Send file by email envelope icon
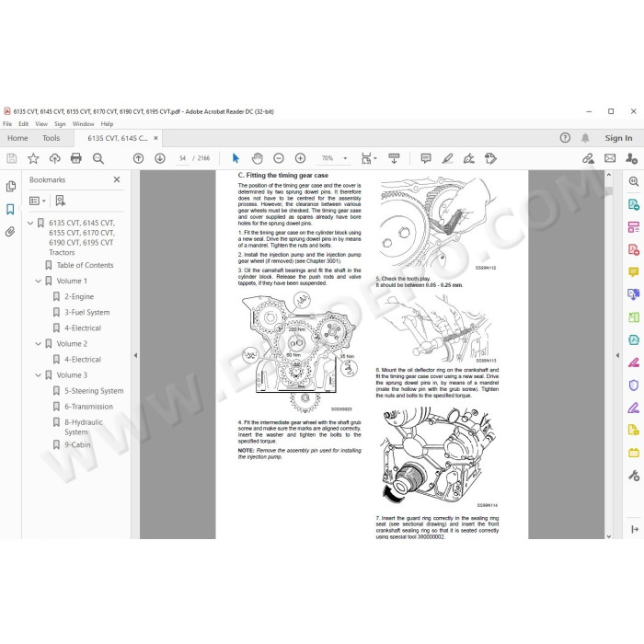Screen dimensions: 644x644 [x=610, y=158]
